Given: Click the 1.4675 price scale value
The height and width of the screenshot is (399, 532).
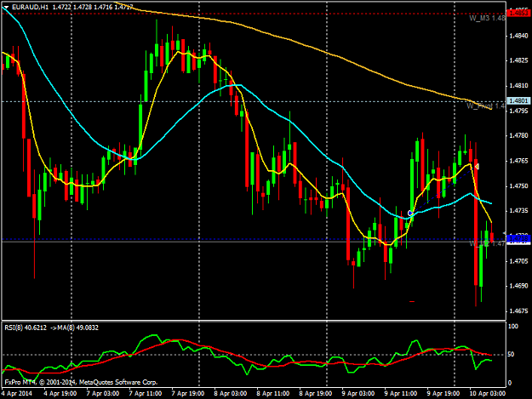Looking at the screenshot, I should (x=518, y=311).
